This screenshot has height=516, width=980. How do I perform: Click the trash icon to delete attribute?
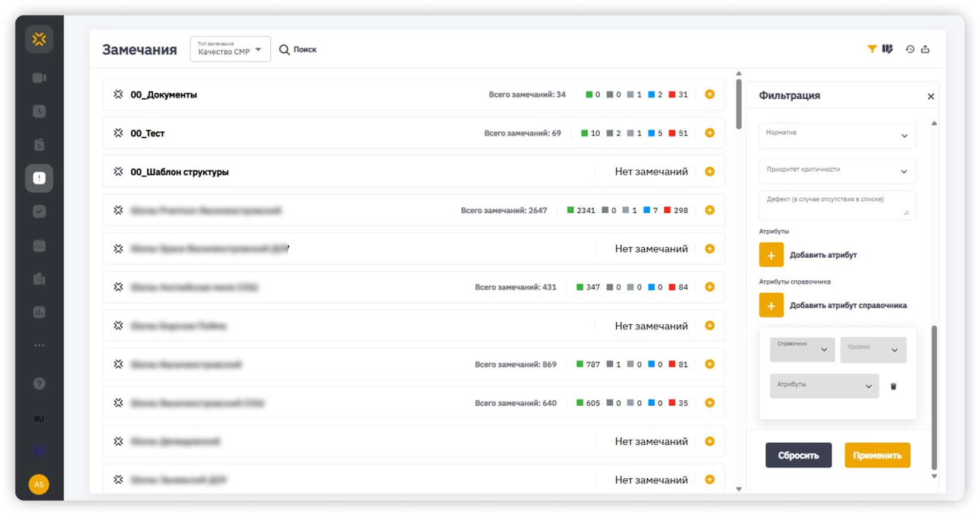tap(893, 387)
